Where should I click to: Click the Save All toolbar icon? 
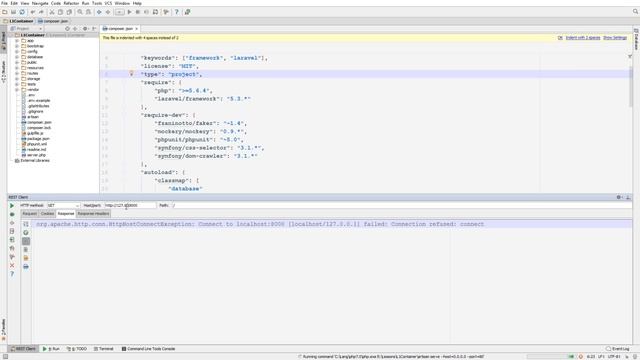click(13, 12)
